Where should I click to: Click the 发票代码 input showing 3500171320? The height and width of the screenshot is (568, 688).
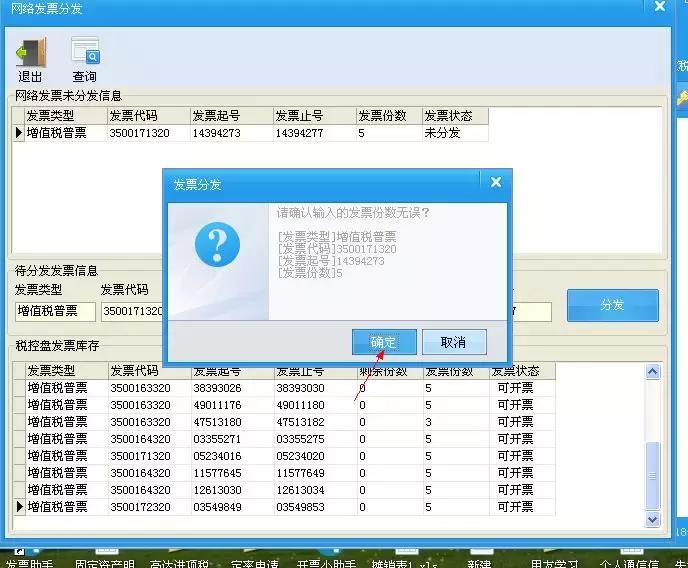click(132, 311)
